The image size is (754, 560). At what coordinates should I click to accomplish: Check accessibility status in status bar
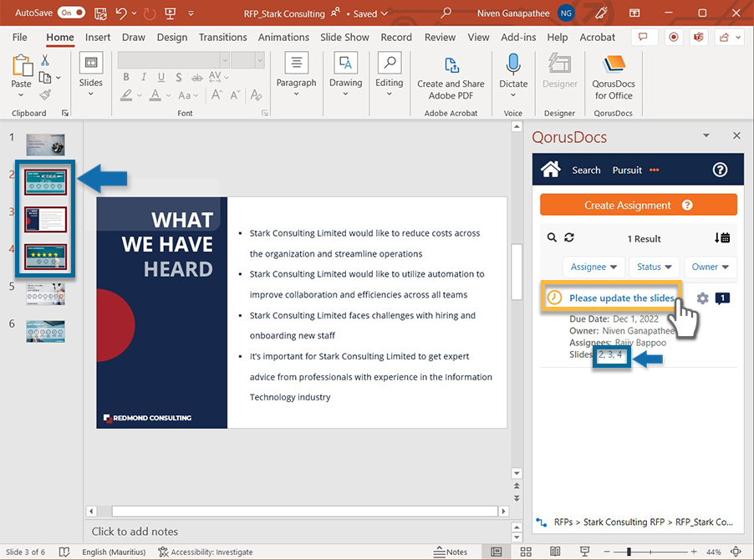pyautogui.click(x=206, y=552)
